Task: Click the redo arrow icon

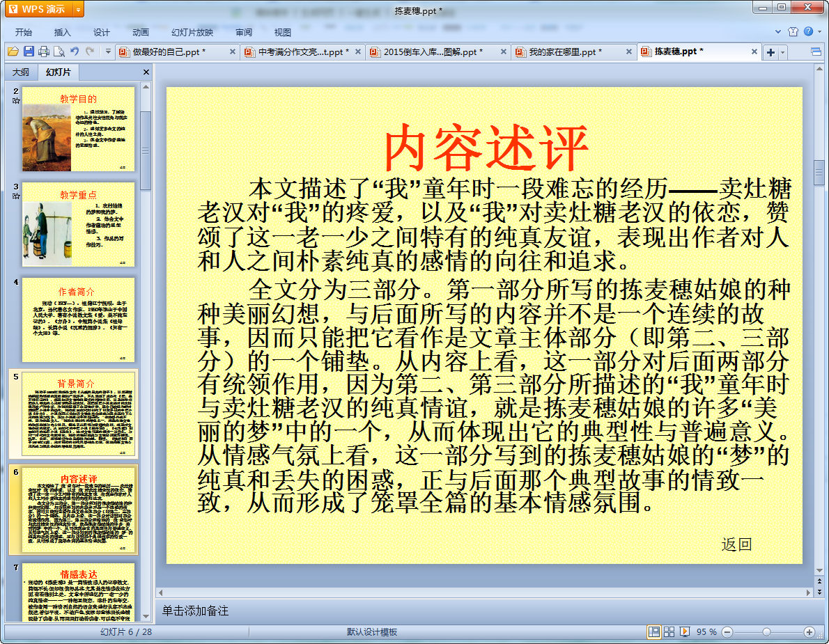Action: coord(90,52)
